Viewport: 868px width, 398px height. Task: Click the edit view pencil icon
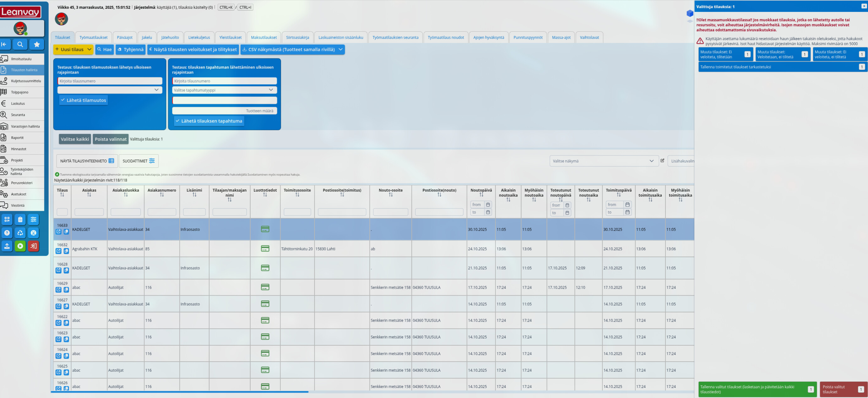(662, 161)
